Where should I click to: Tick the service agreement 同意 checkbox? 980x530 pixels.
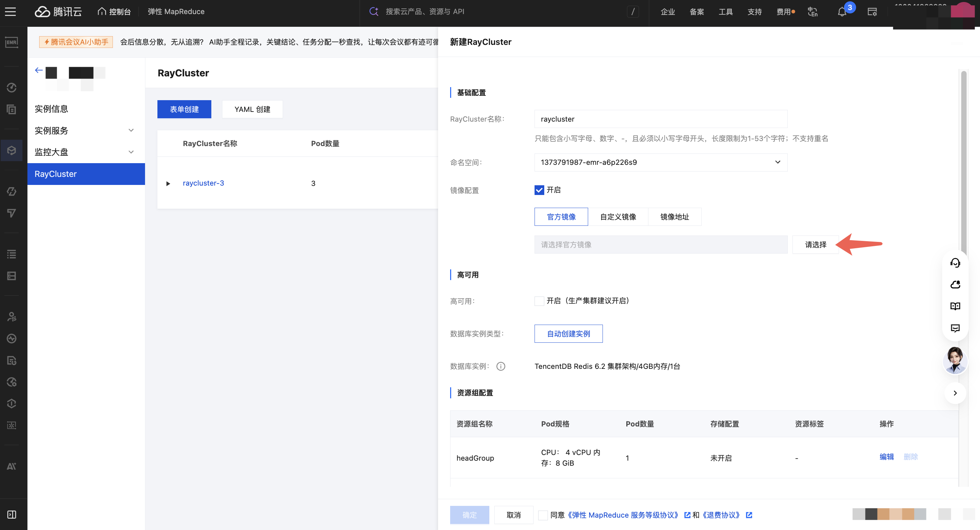[543, 515]
